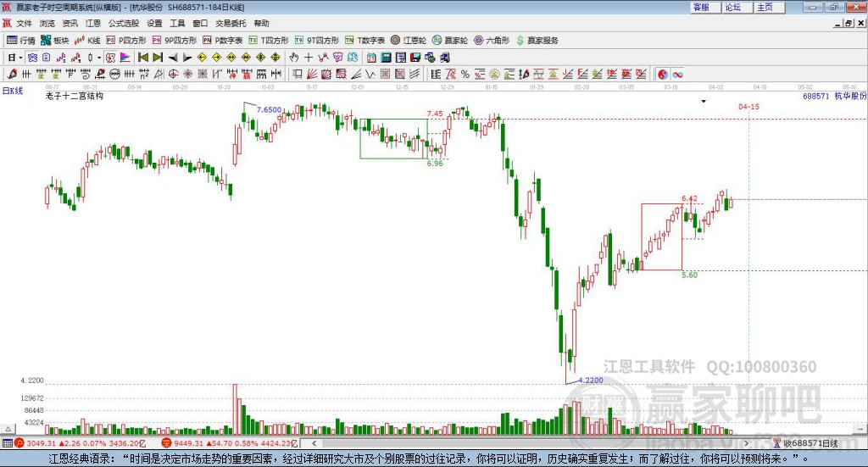Image resolution: width=868 pixels, height=467 pixels.
Task: Click the 日K线 label
Action: 13,91
